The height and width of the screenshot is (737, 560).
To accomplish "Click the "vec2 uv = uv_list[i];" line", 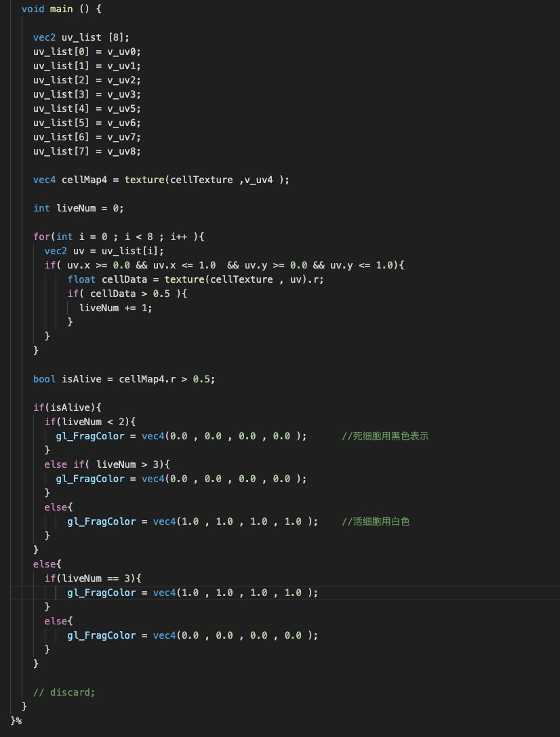I will point(104,251).
